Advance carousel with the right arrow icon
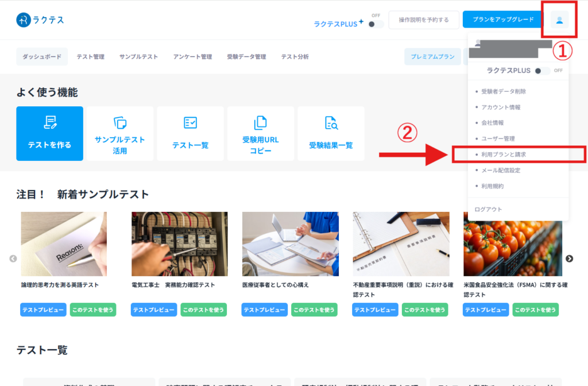This screenshot has height=386, width=588. tap(569, 258)
